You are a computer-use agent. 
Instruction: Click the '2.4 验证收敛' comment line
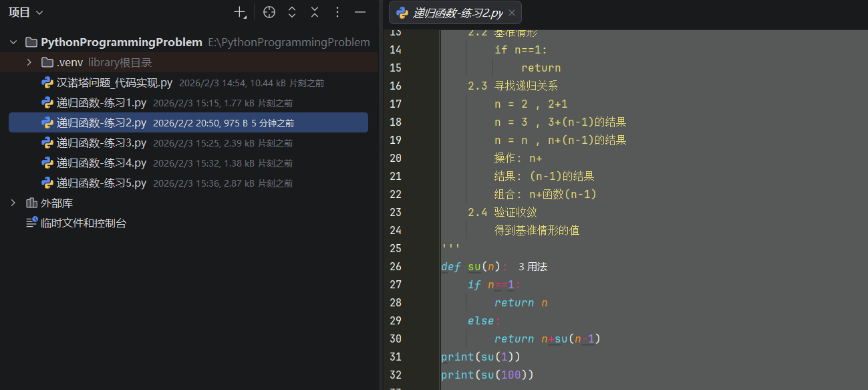[502, 212]
